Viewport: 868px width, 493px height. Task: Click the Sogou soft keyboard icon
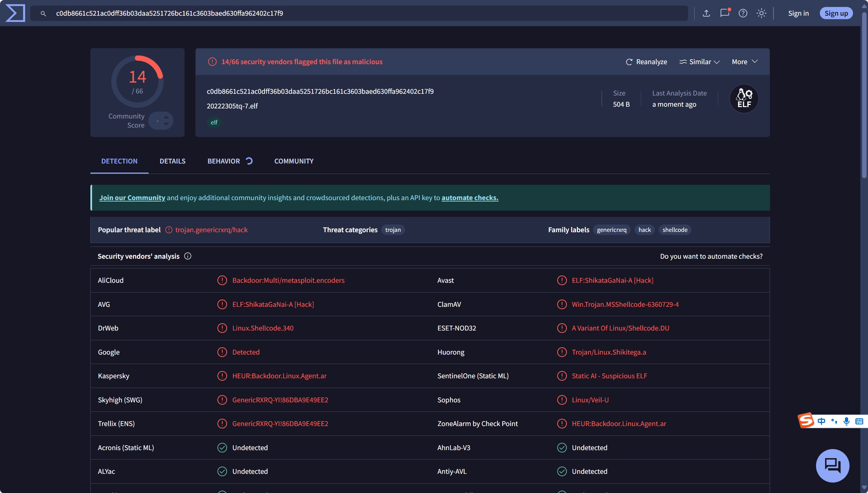pos(859,421)
